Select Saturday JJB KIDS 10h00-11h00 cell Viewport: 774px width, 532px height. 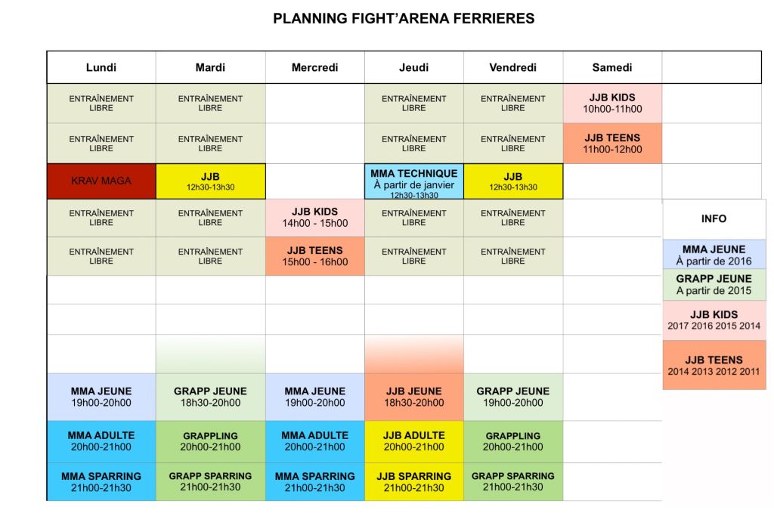612,103
